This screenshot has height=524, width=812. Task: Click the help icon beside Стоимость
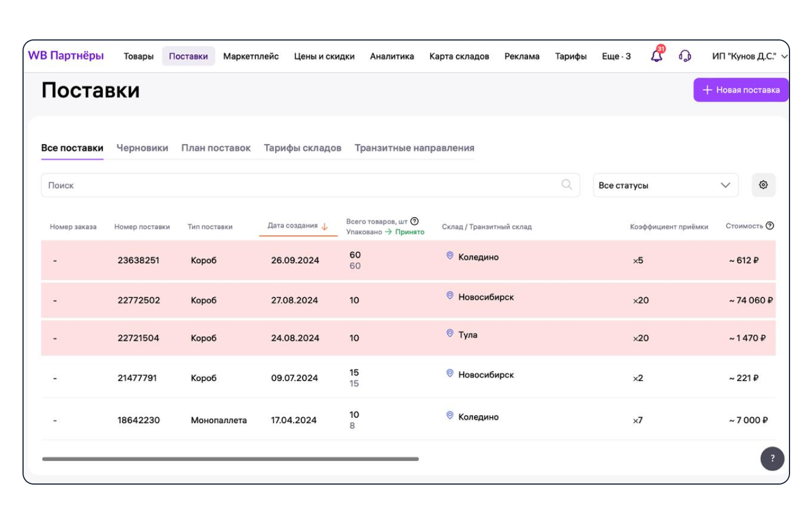pos(770,226)
